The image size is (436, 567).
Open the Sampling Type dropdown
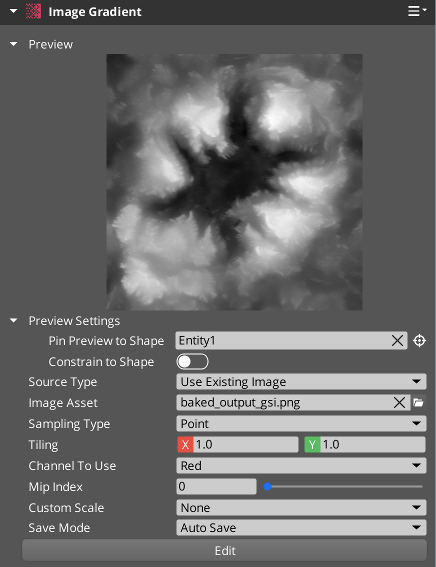coord(301,424)
